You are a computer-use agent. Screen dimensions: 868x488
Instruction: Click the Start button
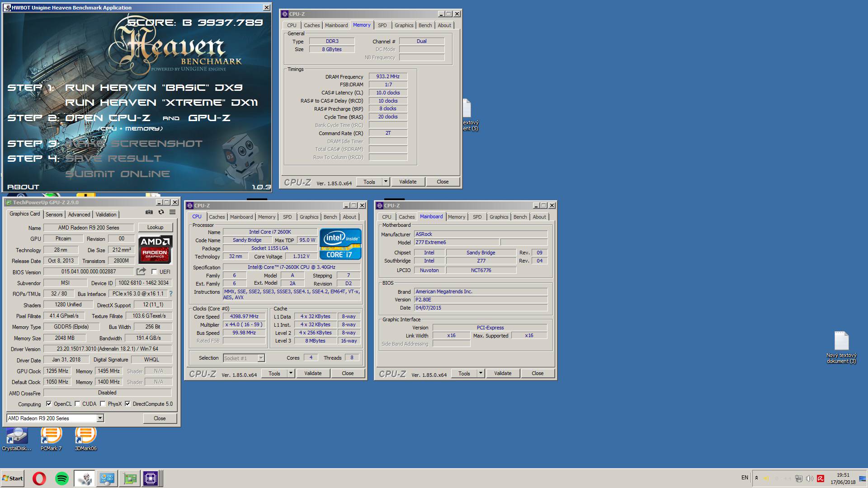click(x=12, y=479)
